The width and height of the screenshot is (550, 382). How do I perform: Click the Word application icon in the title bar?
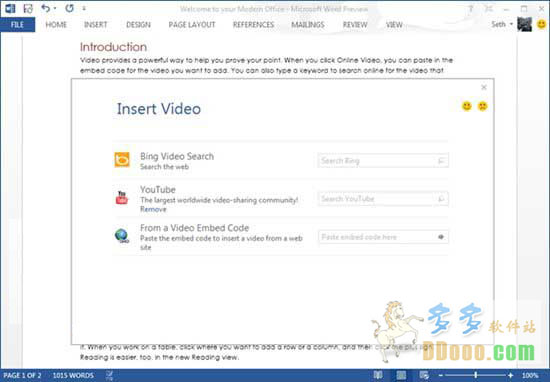[x=10, y=8]
